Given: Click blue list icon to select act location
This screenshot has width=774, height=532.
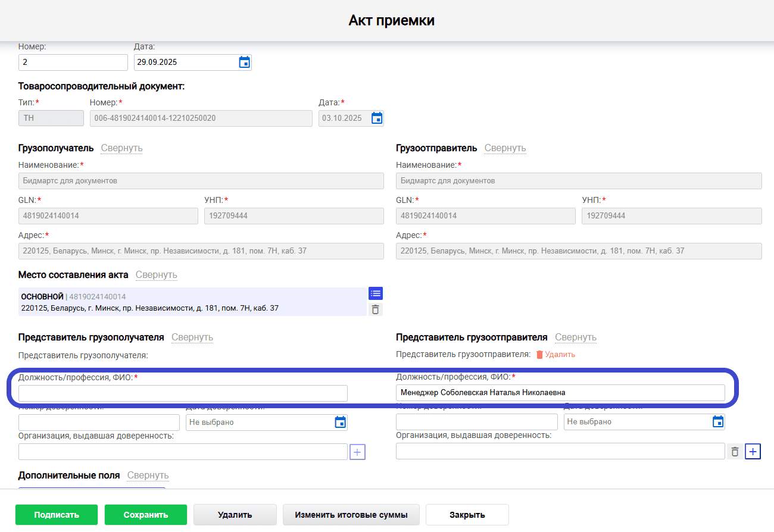Looking at the screenshot, I should [375, 293].
